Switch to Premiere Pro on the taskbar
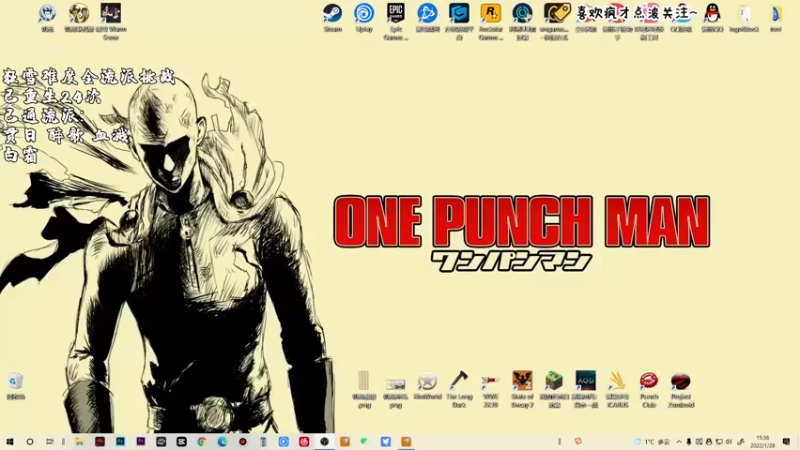Viewport: 800px width, 450px height. pyautogui.click(x=141, y=441)
